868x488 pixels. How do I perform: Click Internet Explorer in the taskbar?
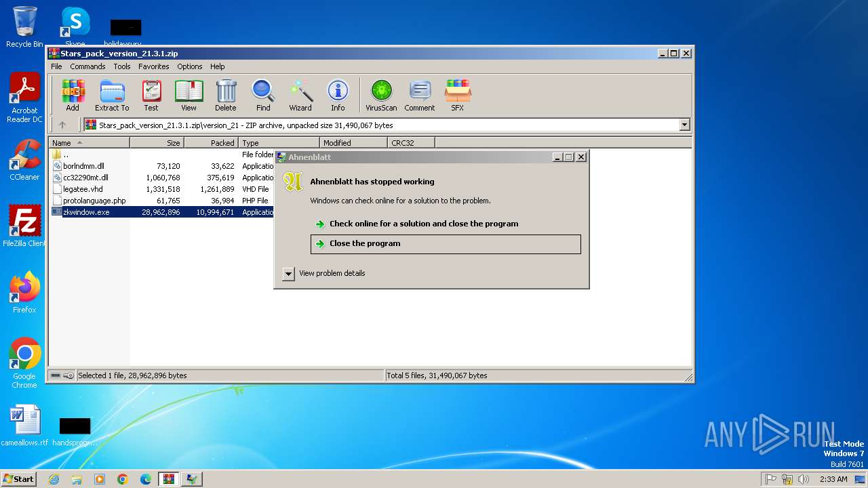54,479
